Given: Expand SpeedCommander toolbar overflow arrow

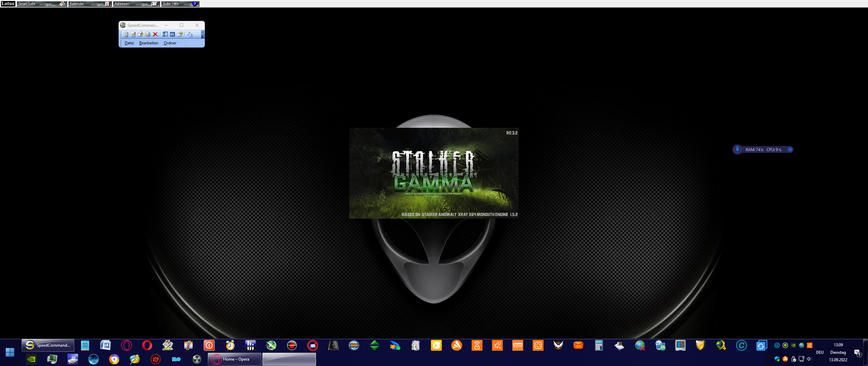Looking at the screenshot, I should point(203,34).
